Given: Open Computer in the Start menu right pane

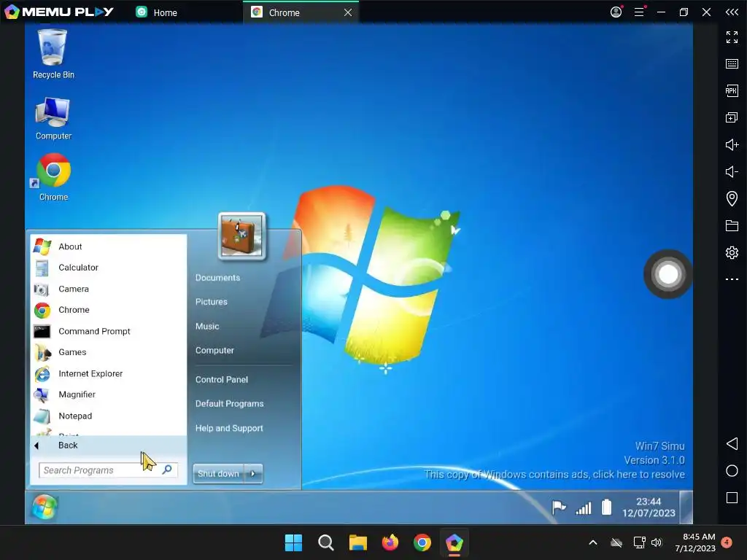Looking at the screenshot, I should [x=215, y=351].
